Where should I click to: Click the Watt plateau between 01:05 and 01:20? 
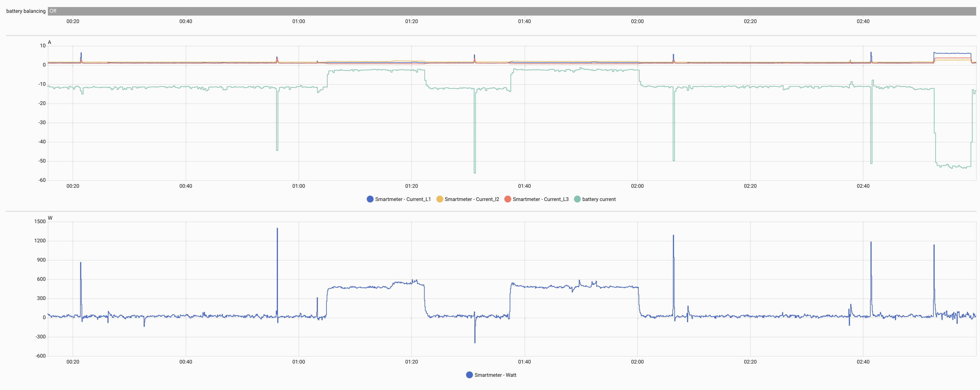coord(365,287)
